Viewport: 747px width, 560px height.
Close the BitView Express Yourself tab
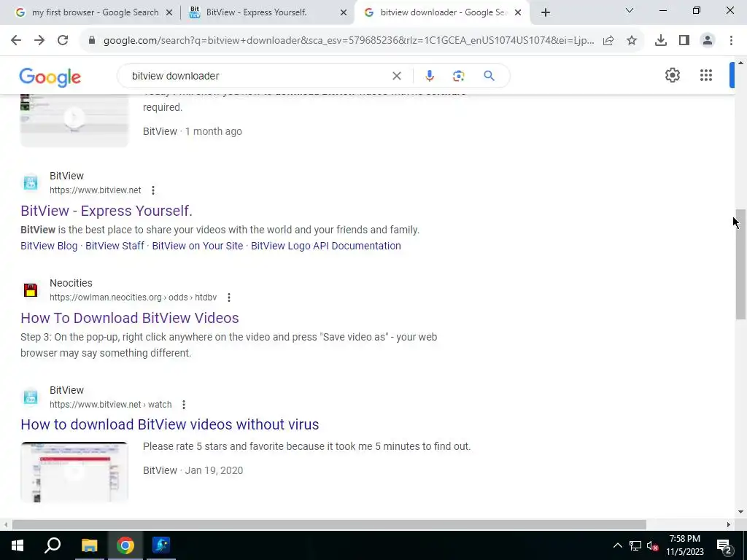click(343, 12)
